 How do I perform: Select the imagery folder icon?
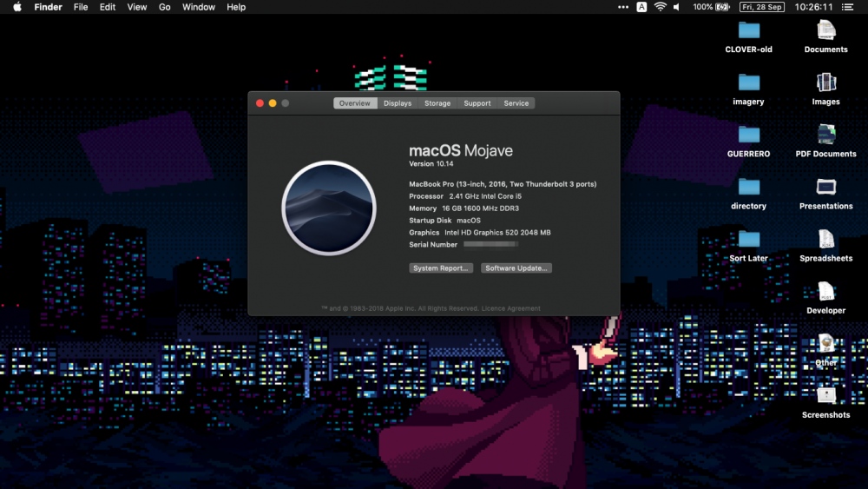748,83
